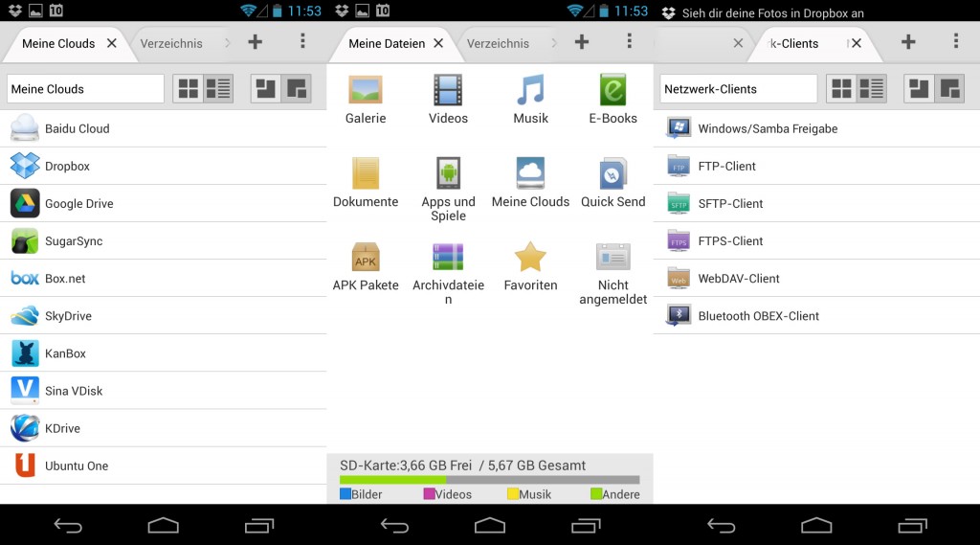This screenshot has width=980, height=545.
Task: Select KanBox cloud service
Action: pyautogui.click(x=163, y=353)
